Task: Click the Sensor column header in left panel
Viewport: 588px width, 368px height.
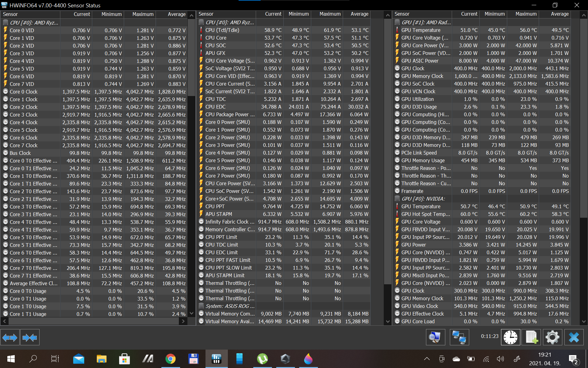Action: point(30,14)
